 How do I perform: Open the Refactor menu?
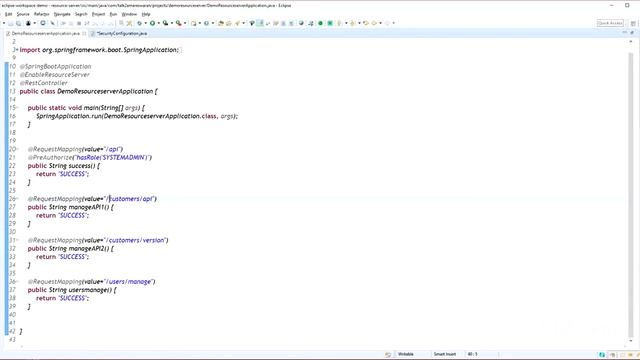41,14
